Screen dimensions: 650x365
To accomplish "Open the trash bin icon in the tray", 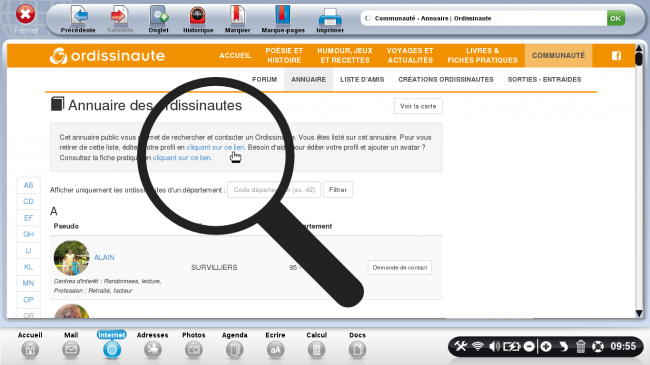I will pos(580,346).
